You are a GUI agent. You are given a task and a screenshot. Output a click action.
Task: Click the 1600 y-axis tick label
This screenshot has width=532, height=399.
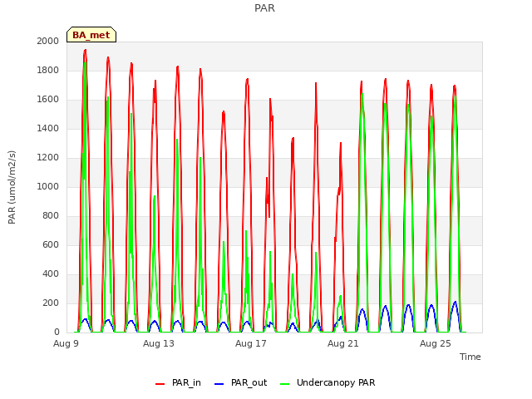coord(48,100)
